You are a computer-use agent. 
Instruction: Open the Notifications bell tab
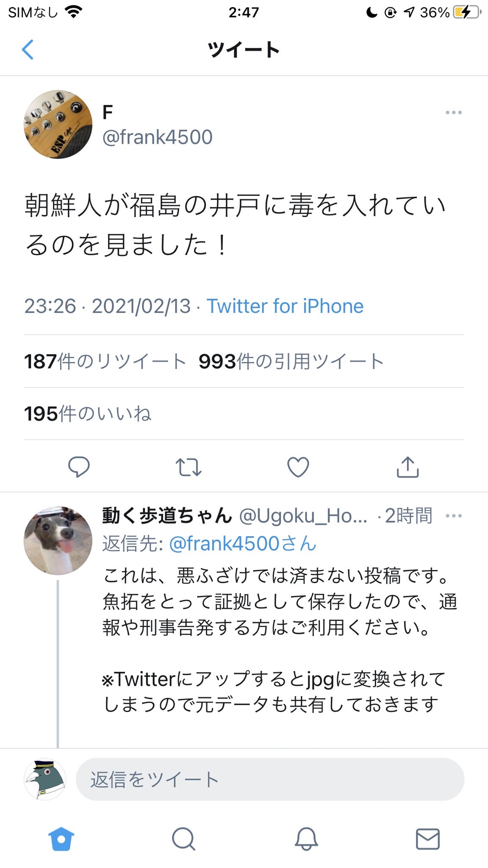(x=306, y=839)
